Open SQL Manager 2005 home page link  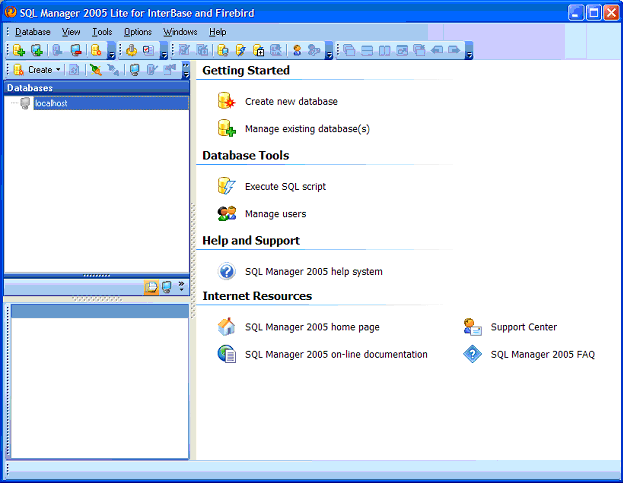point(312,327)
